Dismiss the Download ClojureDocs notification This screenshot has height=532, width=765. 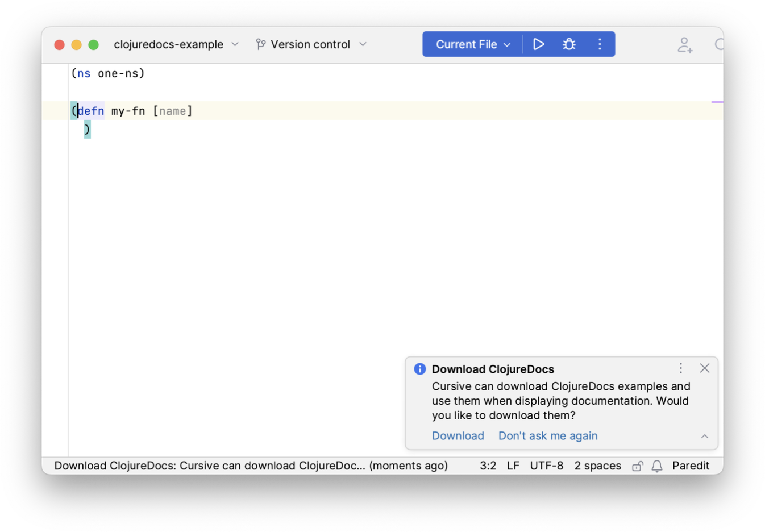(705, 368)
